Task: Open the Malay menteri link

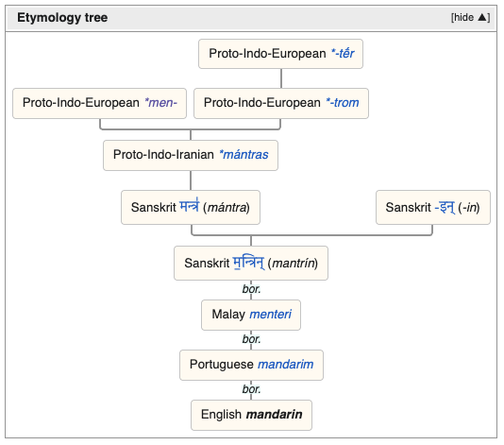Action: [x=271, y=314]
